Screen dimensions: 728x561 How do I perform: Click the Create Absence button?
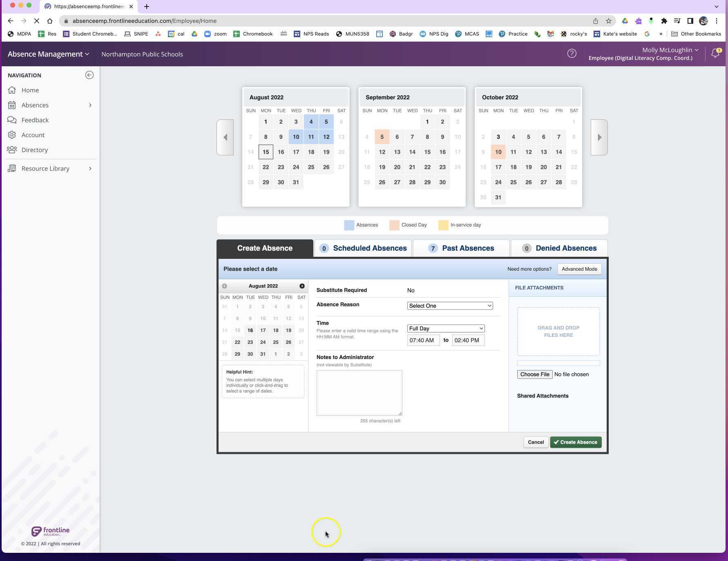(575, 442)
